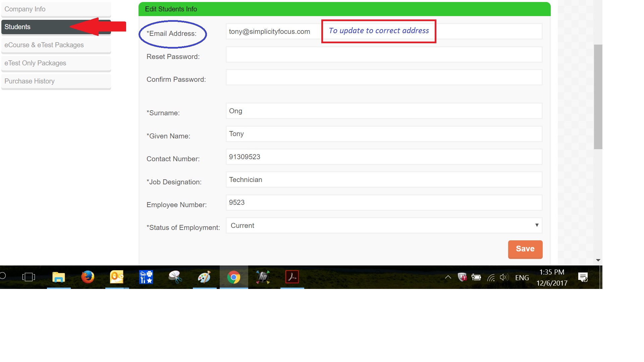Click the Reset Password input field
Viewport: 644px width, 362px height.
pos(384,54)
